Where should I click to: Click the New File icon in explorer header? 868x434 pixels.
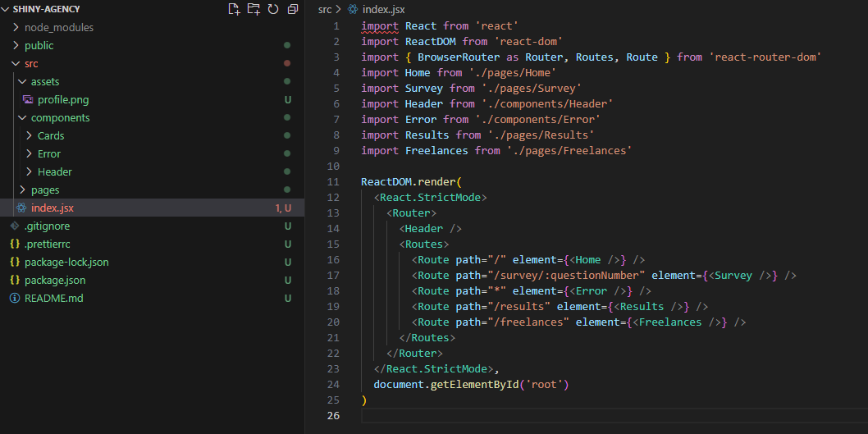coord(234,9)
